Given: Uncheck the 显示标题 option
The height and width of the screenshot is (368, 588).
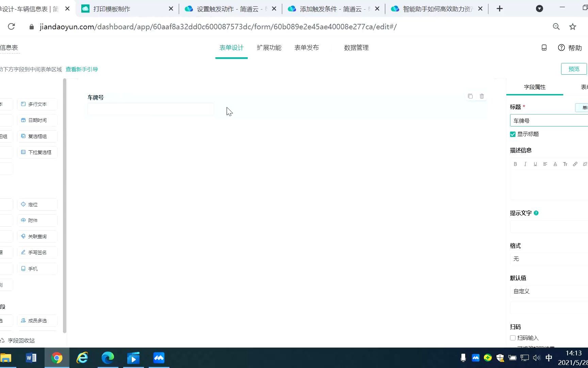Looking at the screenshot, I should (512, 134).
